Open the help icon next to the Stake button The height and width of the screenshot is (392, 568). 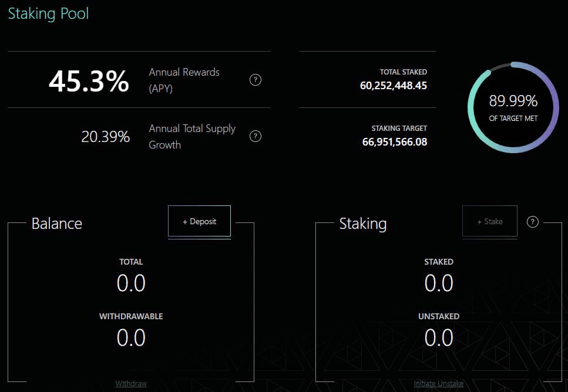[x=533, y=222]
